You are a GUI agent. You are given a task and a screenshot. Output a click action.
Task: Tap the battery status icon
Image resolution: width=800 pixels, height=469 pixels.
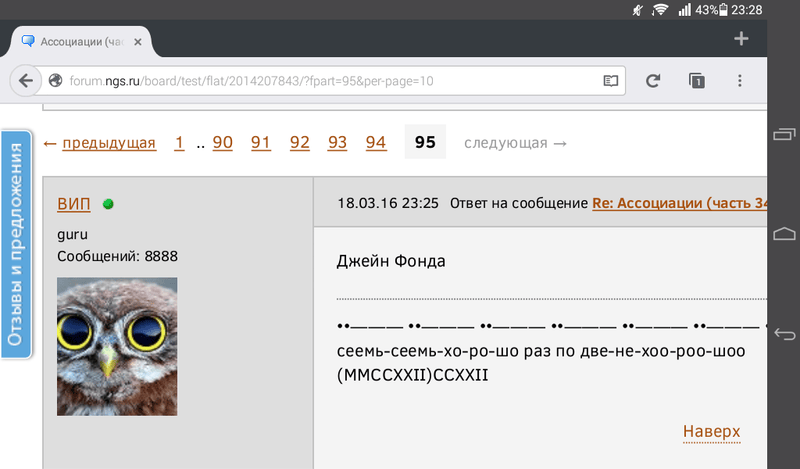coord(723,10)
